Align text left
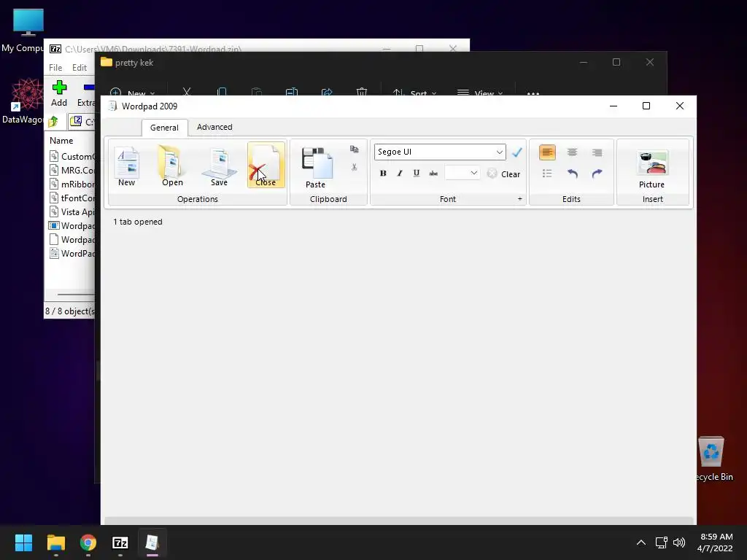This screenshot has height=560, width=747. click(547, 152)
